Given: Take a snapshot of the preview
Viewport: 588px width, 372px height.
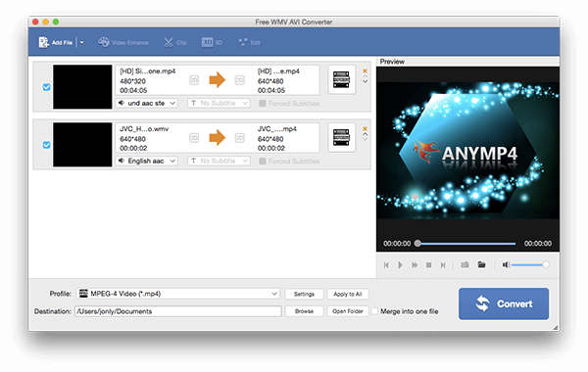Looking at the screenshot, I should pos(465,265).
